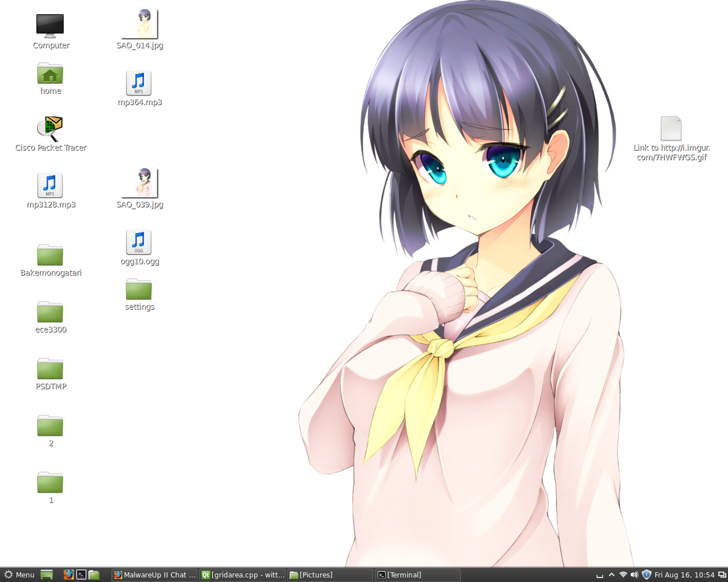Click the tray bracket-shaped indicator icon
Screen dimensions: 728x582
click(x=599, y=575)
